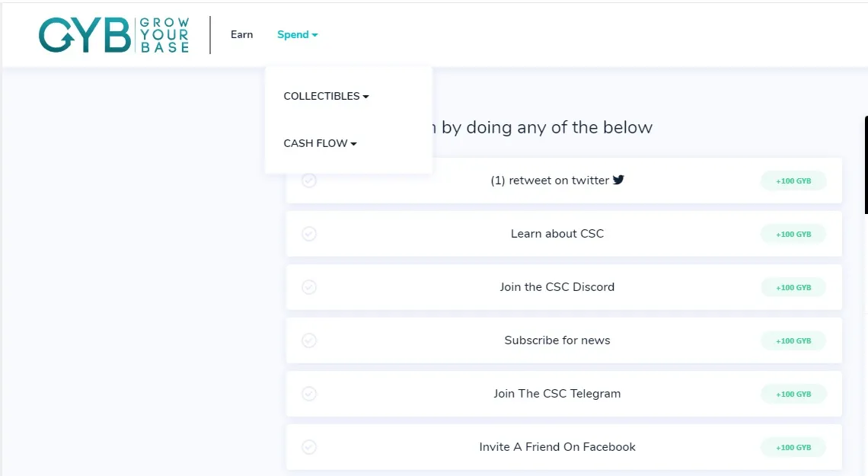Open the Earn navigation item
The image size is (868, 476).
[x=242, y=34]
